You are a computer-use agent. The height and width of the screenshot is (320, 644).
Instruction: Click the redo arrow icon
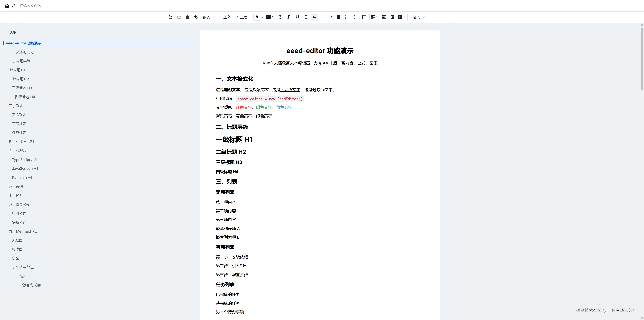click(179, 17)
